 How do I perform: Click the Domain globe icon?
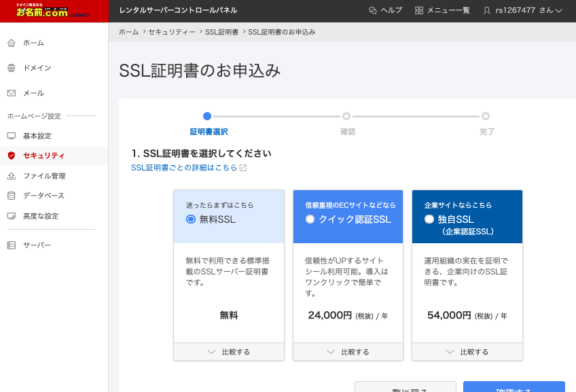point(11,68)
